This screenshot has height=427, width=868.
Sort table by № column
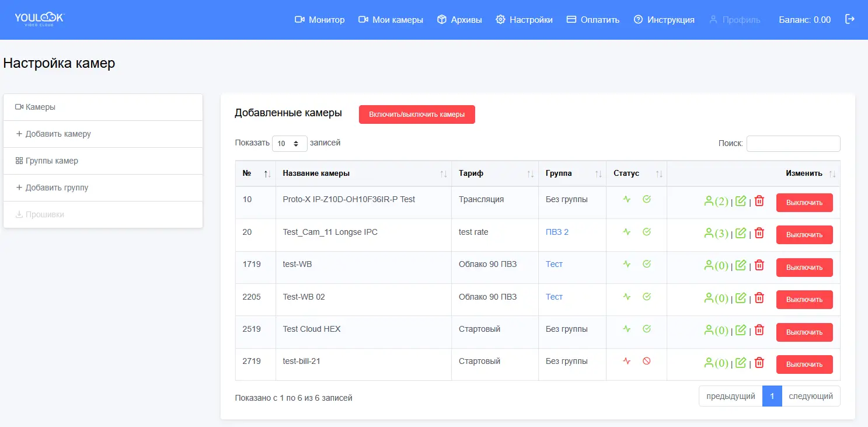tap(256, 173)
